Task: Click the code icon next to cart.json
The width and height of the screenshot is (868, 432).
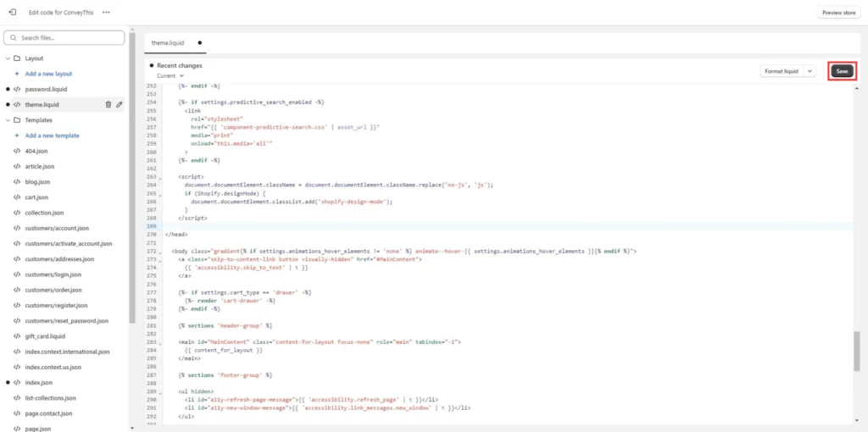Action: pyautogui.click(x=17, y=197)
